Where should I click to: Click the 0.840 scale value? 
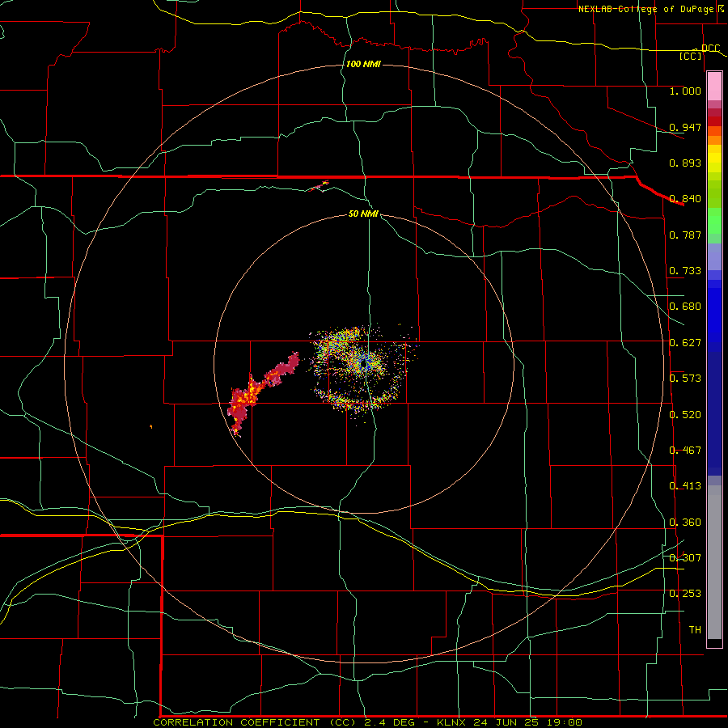tap(685, 199)
